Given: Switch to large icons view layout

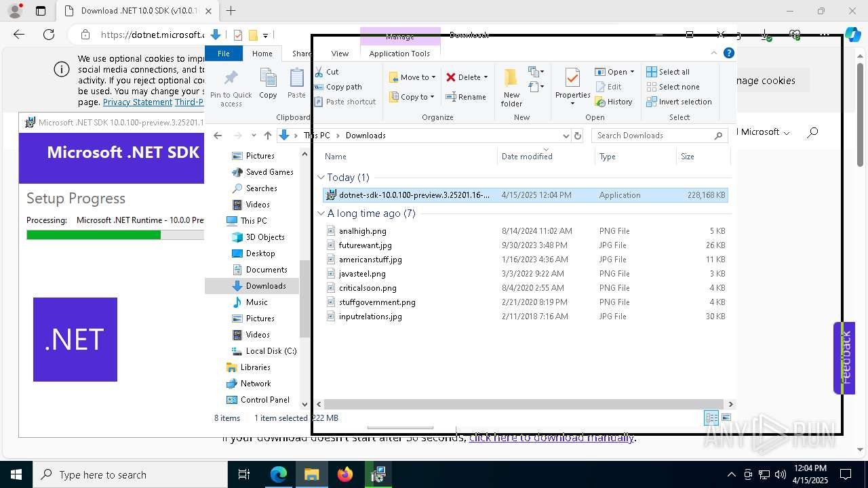Looking at the screenshot, I should point(726,418).
